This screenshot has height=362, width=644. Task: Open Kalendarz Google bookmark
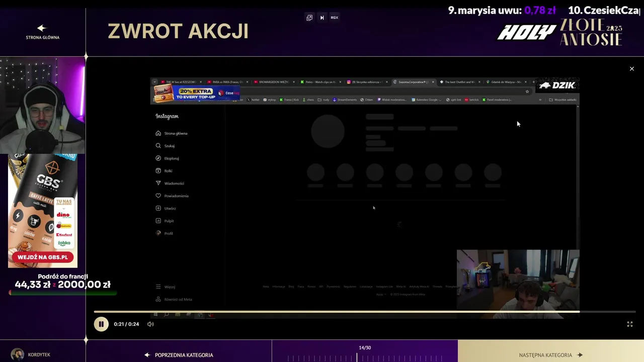[x=427, y=100]
